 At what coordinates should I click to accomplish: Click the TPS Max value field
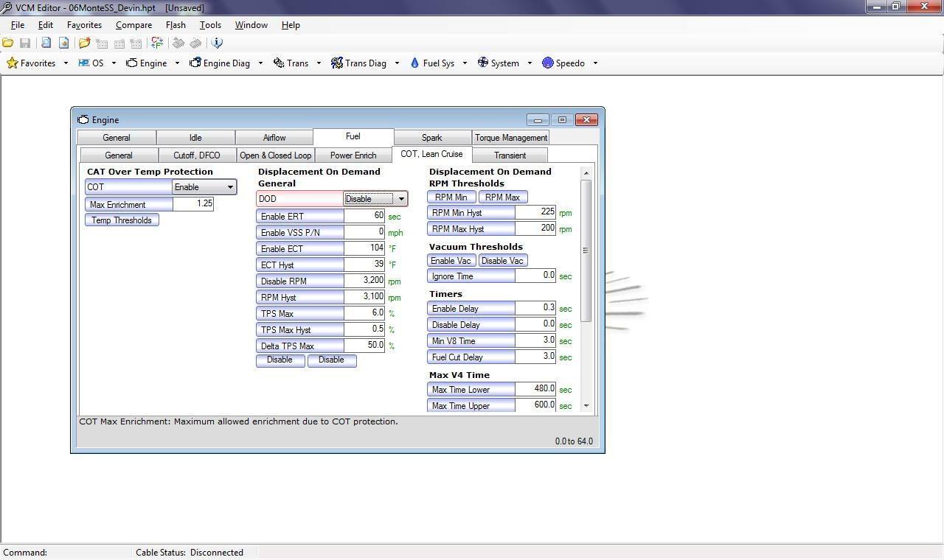[364, 313]
